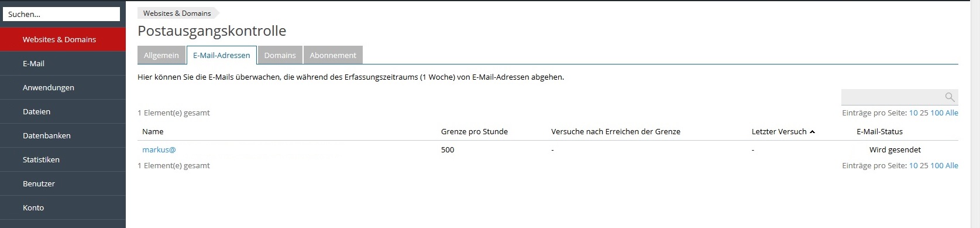Go to Benutzer in sidebar
The height and width of the screenshot is (228, 980).
pos(63,183)
